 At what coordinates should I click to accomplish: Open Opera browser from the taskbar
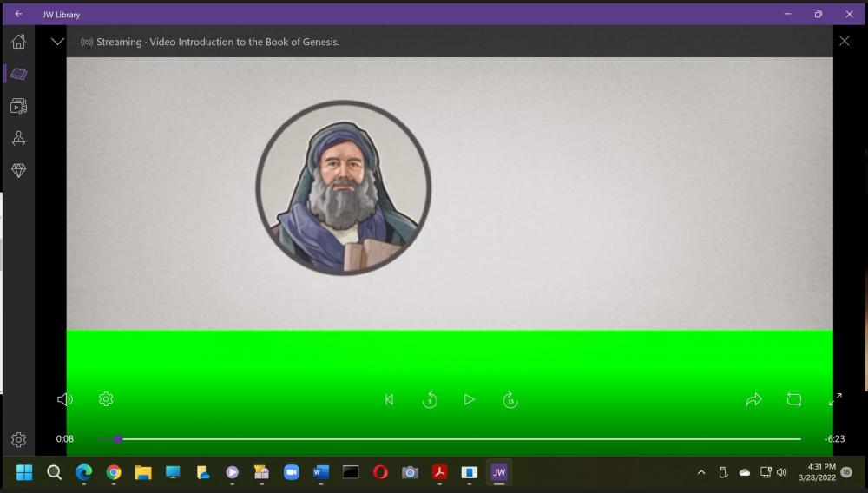point(380,472)
